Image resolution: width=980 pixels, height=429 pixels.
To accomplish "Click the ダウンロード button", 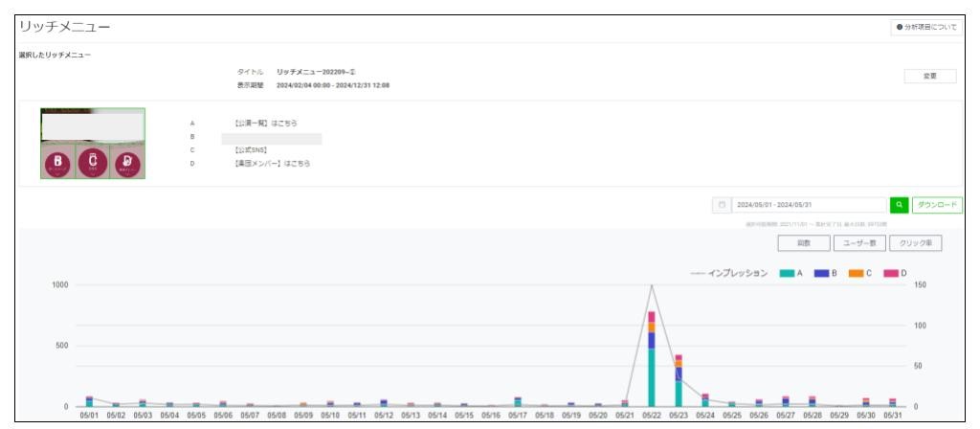I will pos(938,205).
